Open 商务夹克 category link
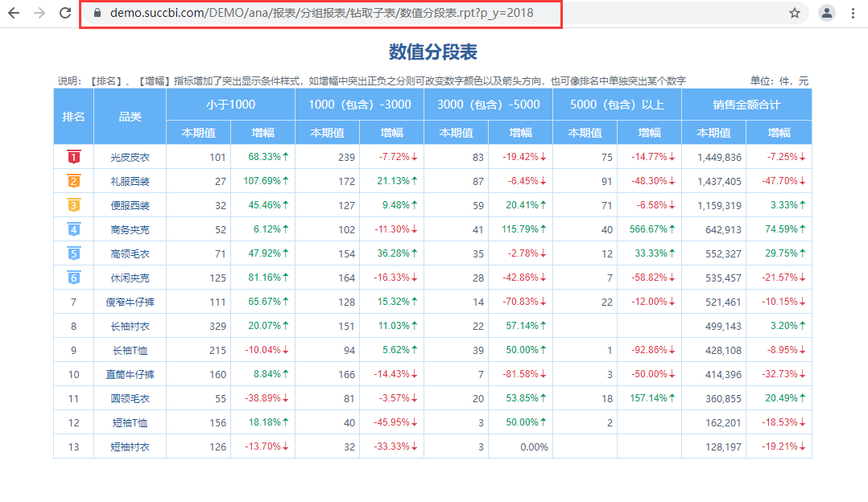 click(x=130, y=229)
